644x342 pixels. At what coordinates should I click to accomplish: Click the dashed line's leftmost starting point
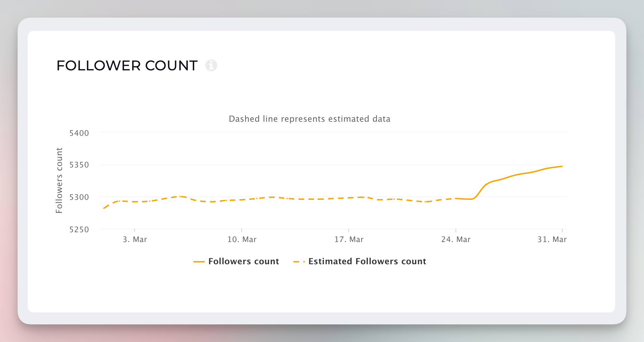(x=104, y=208)
